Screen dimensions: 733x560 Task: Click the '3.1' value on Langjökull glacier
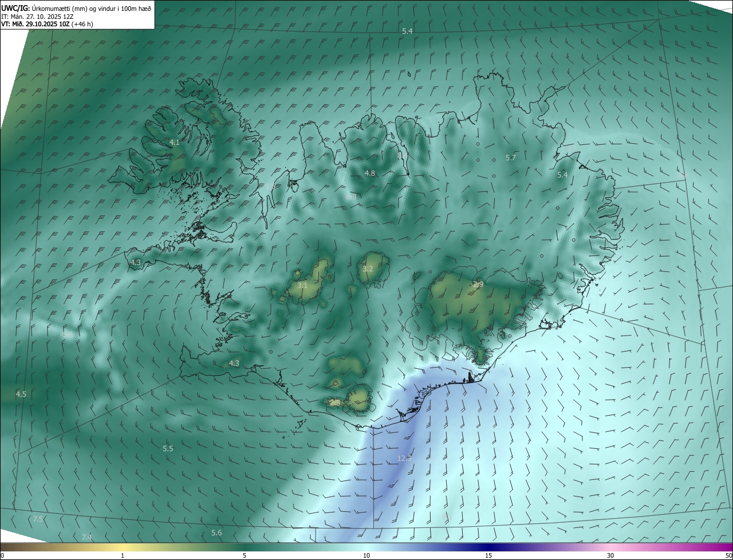click(x=303, y=285)
